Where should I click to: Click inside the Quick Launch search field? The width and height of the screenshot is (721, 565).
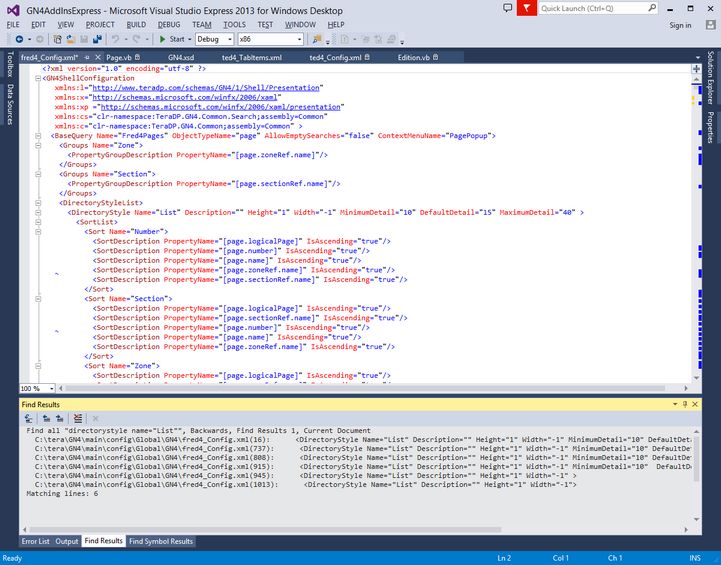point(593,8)
